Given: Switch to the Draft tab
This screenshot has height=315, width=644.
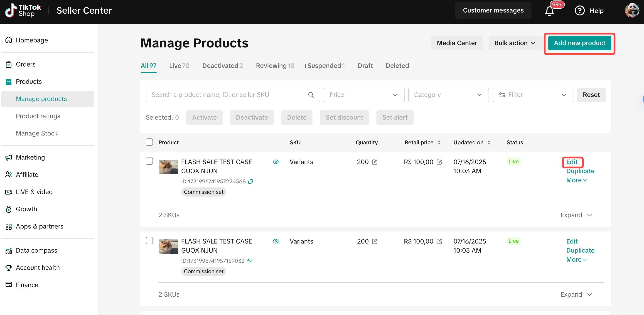Looking at the screenshot, I should [365, 66].
